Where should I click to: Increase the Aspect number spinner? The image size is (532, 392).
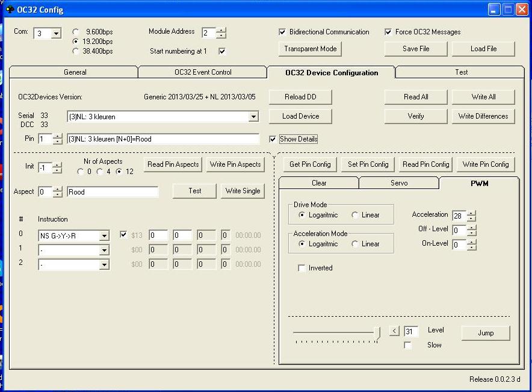(x=57, y=189)
